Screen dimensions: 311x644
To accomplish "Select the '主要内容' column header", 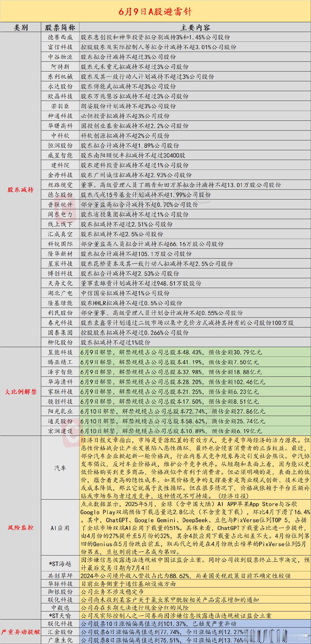I will tap(195, 27).
